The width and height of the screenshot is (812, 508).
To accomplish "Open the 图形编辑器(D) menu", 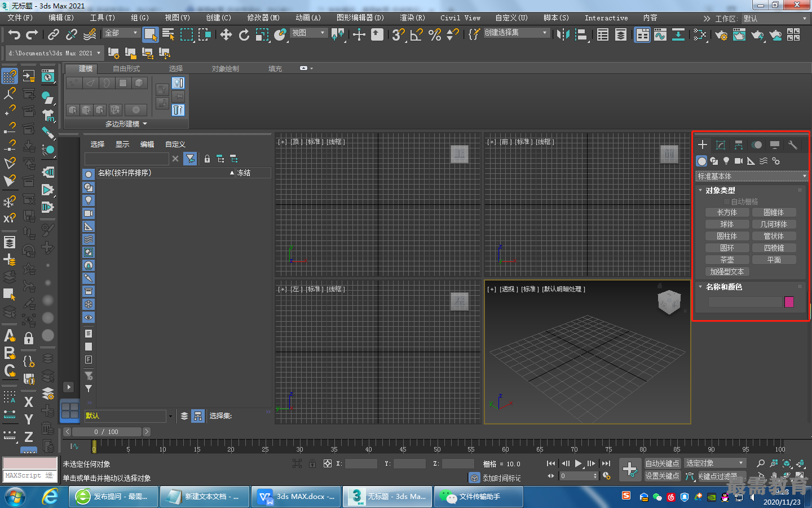I will pyautogui.click(x=360, y=18).
